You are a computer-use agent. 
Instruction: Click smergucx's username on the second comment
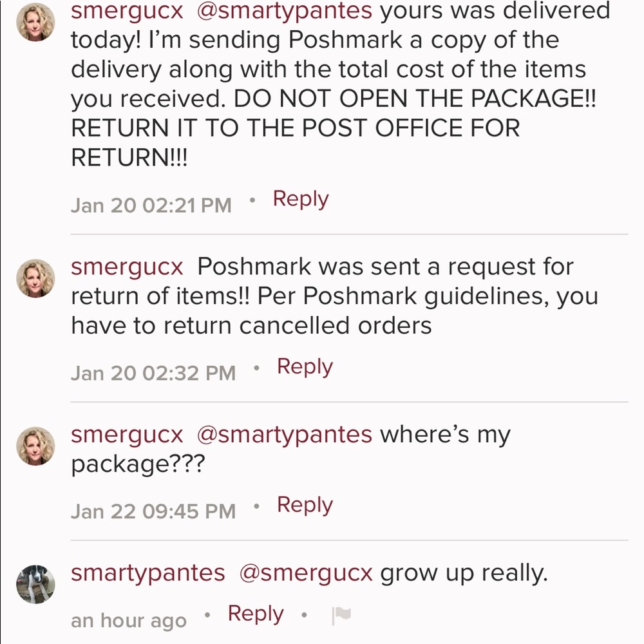pos(126,266)
